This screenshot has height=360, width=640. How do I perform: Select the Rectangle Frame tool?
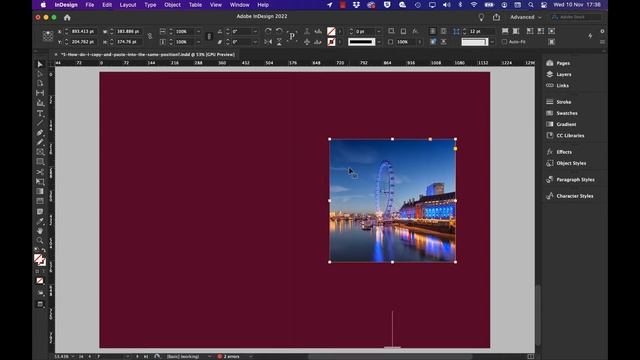click(x=40, y=152)
